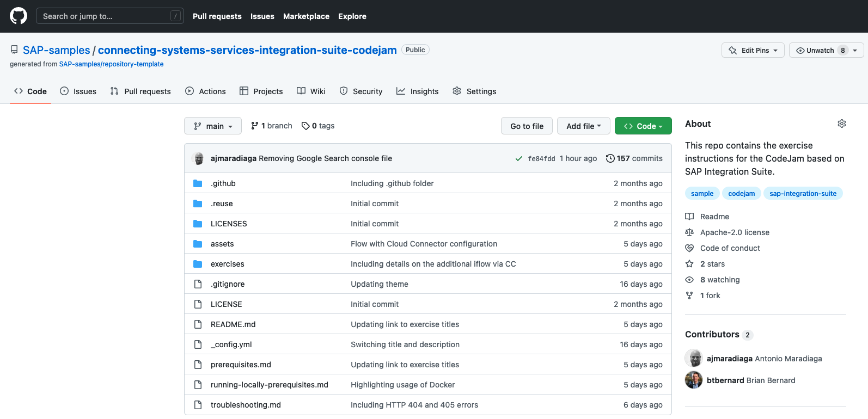The height and width of the screenshot is (419, 868).
Task: Open the About settings gear icon
Action: coord(841,124)
